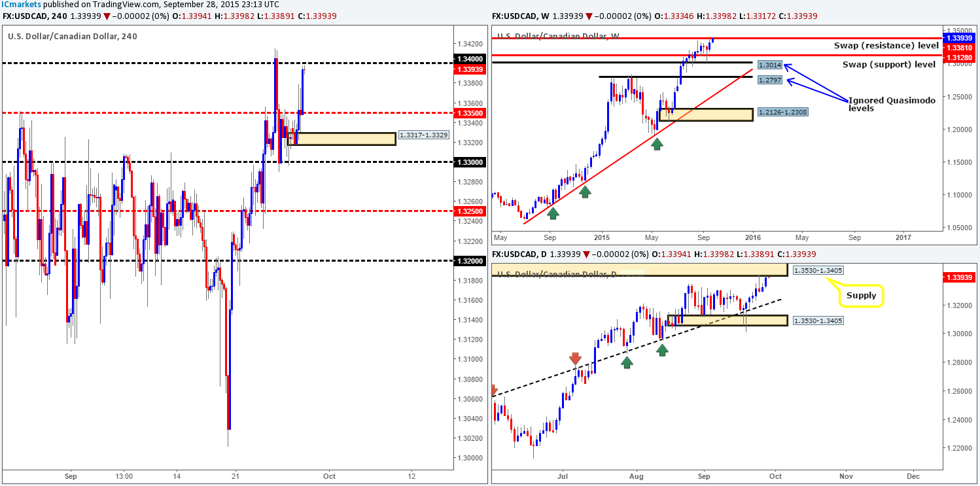Click the yellow demand rectangle beside 1.3317-1.3329 label

(x=342, y=138)
